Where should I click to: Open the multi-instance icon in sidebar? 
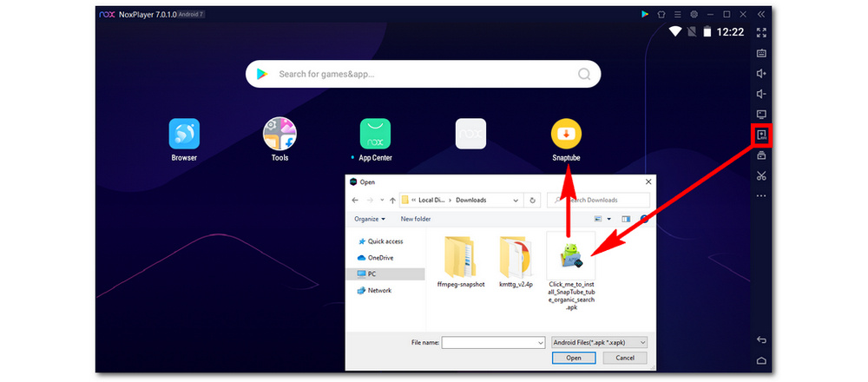(x=761, y=155)
